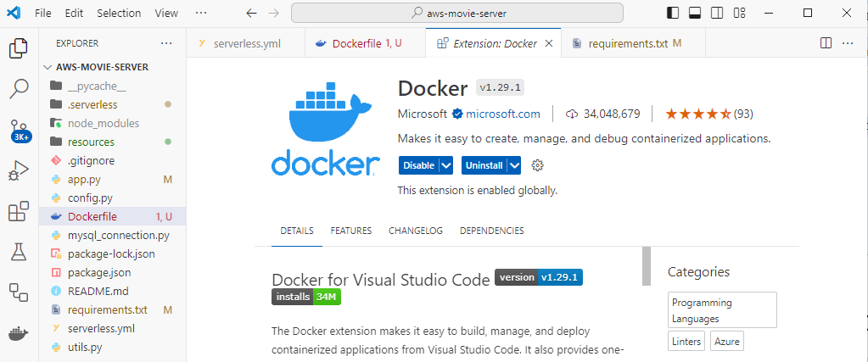Open the title bar overflow menu ellipsis
This screenshot has width=868, height=362.
(201, 14)
